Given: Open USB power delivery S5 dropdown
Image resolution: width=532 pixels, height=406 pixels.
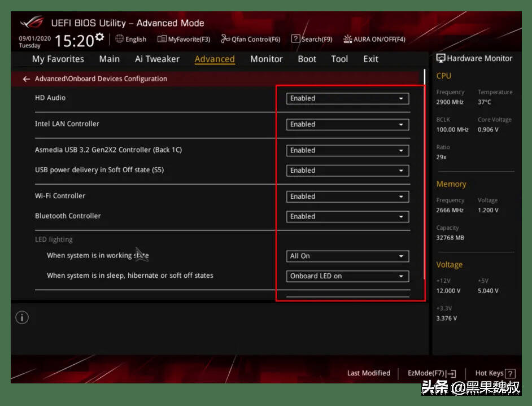Looking at the screenshot, I should (x=347, y=171).
